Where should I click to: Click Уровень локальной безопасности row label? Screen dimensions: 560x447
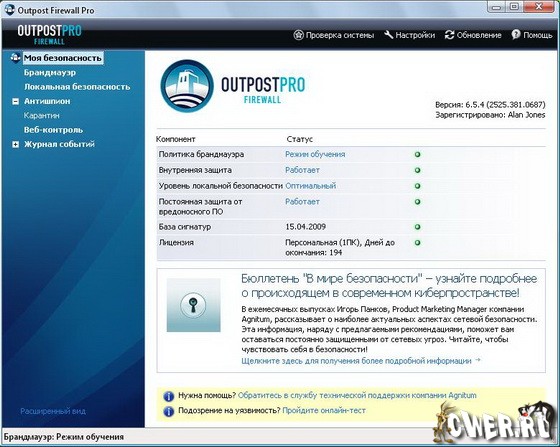click(220, 186)
